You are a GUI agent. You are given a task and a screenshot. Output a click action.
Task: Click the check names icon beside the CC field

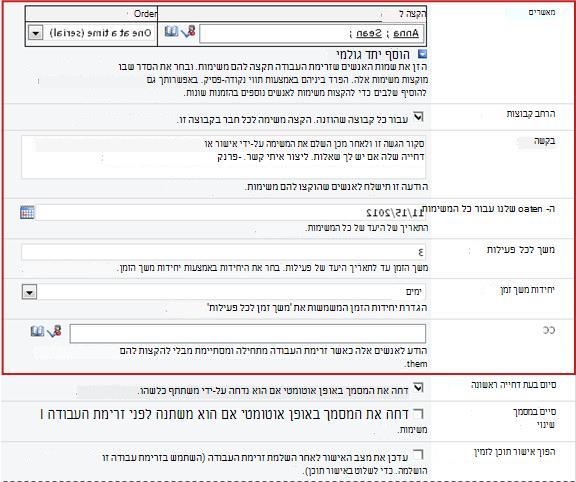coord(54,331)
